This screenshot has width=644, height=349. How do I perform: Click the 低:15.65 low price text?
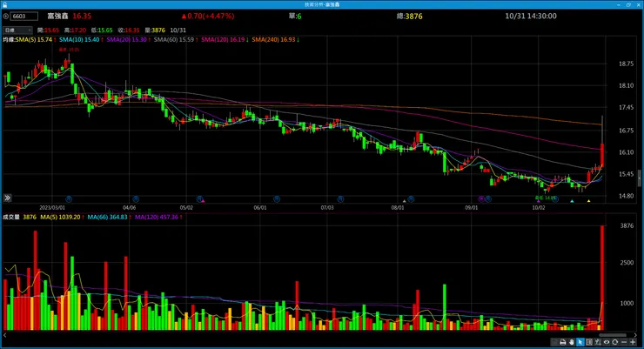coord(102,30)
